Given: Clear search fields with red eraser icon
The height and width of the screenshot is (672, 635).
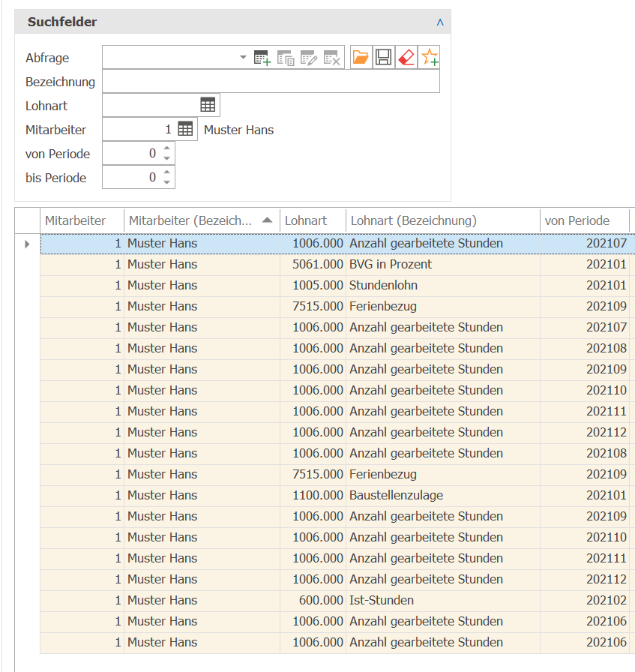Looking at the screenshot, I should 406,57.
